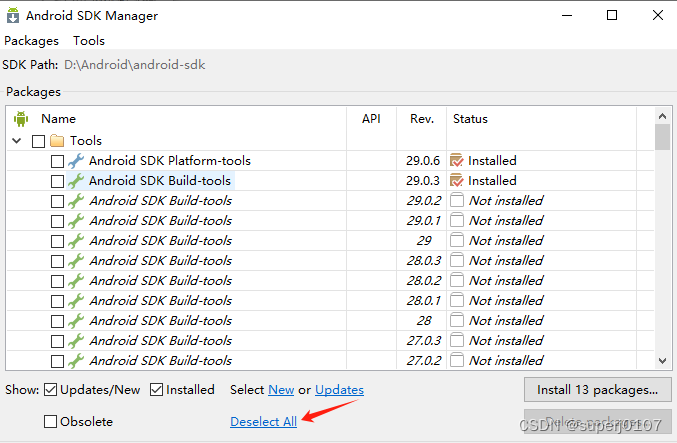Check the Build-tools 28.0.2 checkbox
Image resolution: width=677 pixels, height=443 pixels.
click(x=57, y=282)
